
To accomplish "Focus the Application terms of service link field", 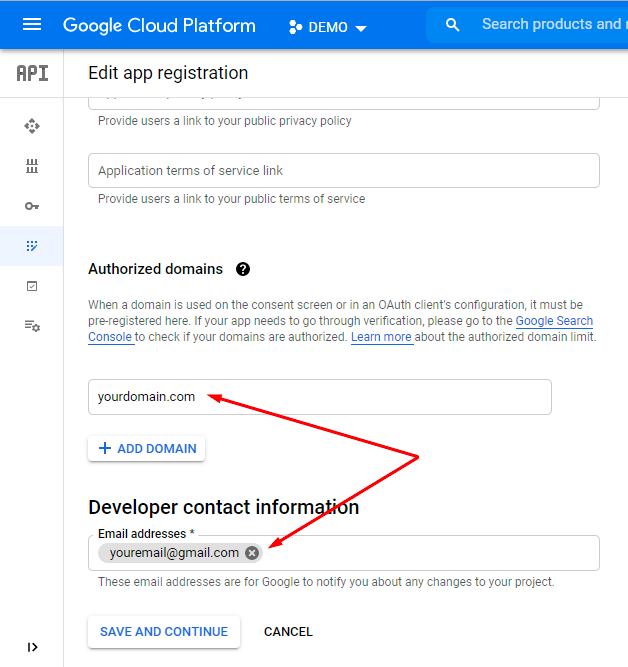I will (343, 171).
